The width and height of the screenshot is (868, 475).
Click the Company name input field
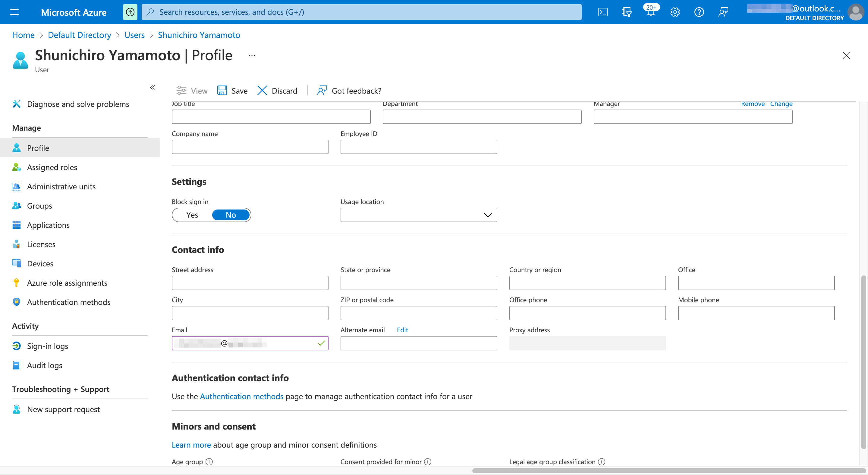250,146
